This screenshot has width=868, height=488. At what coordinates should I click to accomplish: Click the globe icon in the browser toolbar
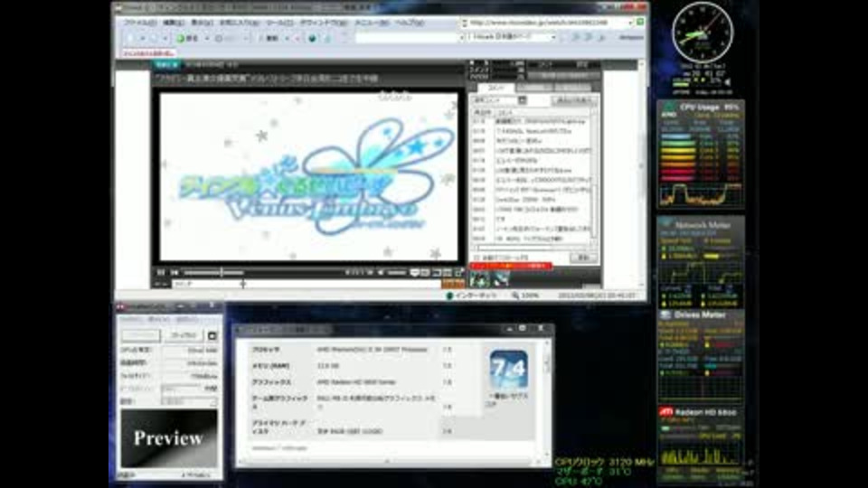(x=312, y=38)
